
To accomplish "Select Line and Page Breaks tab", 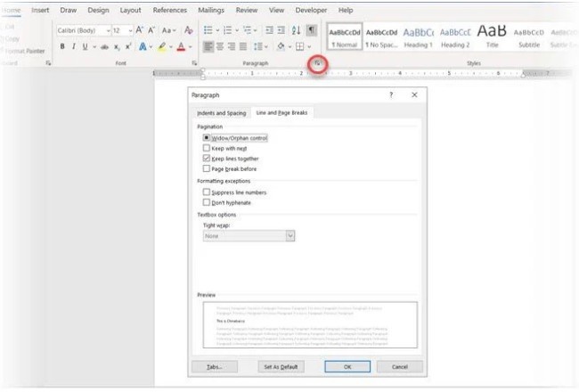I will 281,112.
